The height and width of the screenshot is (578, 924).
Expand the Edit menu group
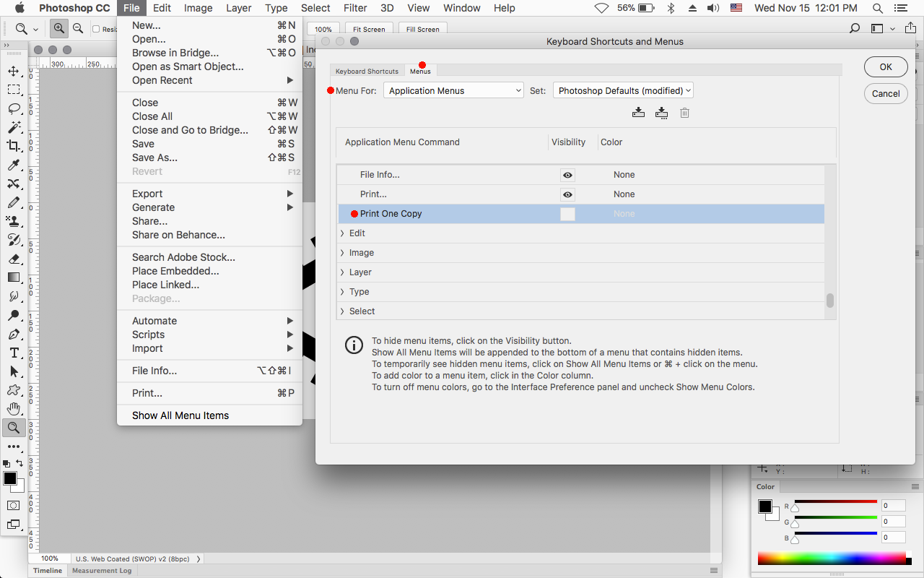point(342,233)
